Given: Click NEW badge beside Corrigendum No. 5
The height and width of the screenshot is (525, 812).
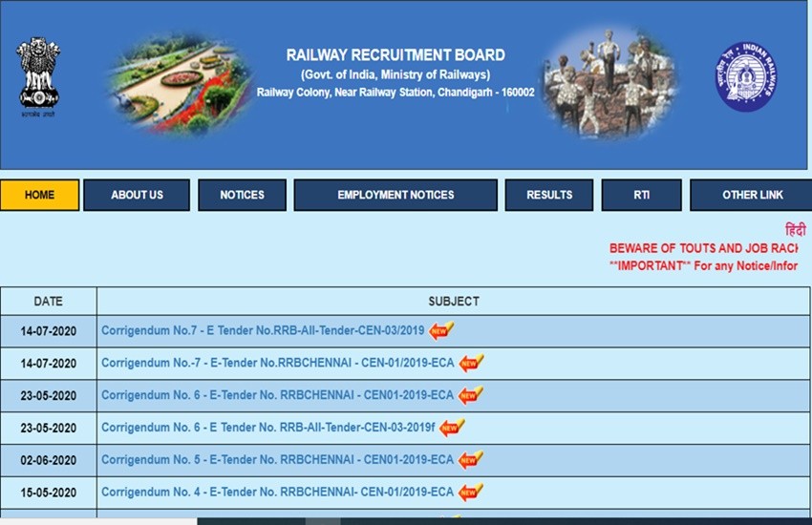Looking at the screenshot, I should pos(470,460).
